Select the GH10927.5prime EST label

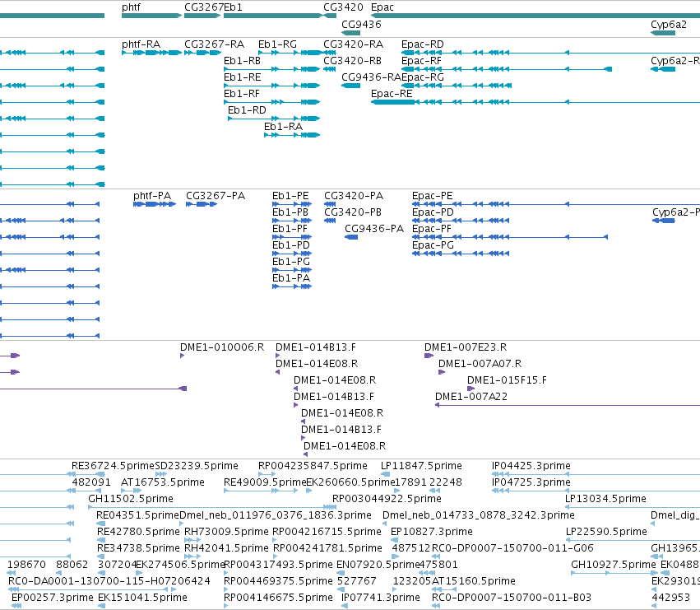click(614, 566)
